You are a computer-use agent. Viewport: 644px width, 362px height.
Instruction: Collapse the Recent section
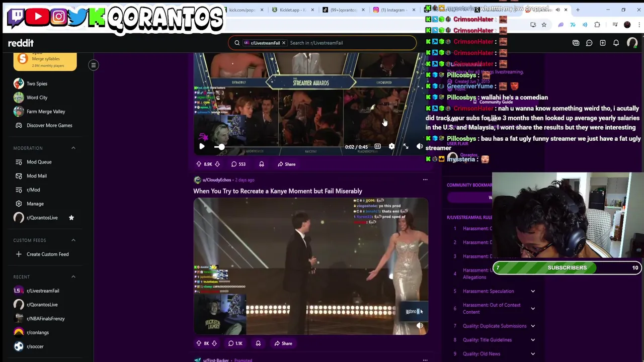click(x=73, y=277)
